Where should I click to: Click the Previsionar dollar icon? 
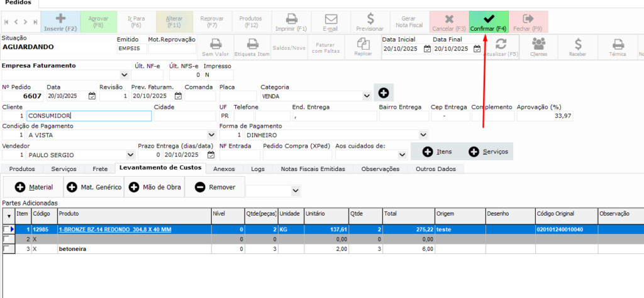click(x=370, y=19)
